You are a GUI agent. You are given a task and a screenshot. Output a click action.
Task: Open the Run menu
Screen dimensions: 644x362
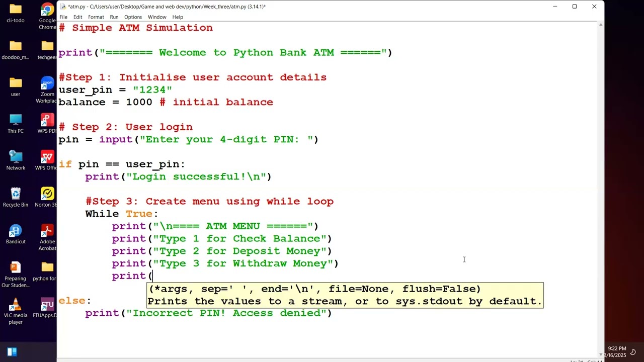tap(114, 17)
